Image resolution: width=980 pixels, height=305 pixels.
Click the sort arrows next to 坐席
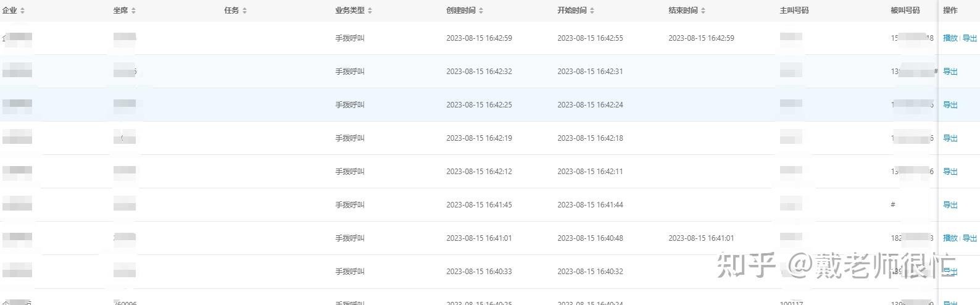tap(134, 10)
